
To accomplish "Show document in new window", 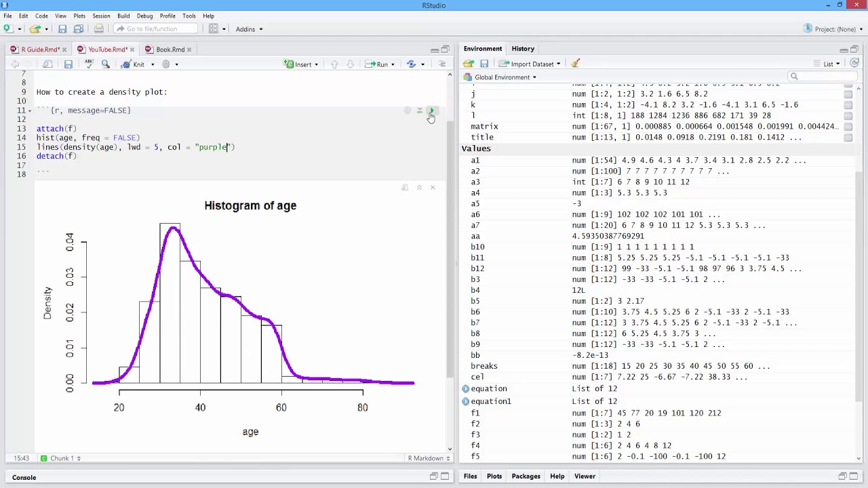I will [47, 64].
